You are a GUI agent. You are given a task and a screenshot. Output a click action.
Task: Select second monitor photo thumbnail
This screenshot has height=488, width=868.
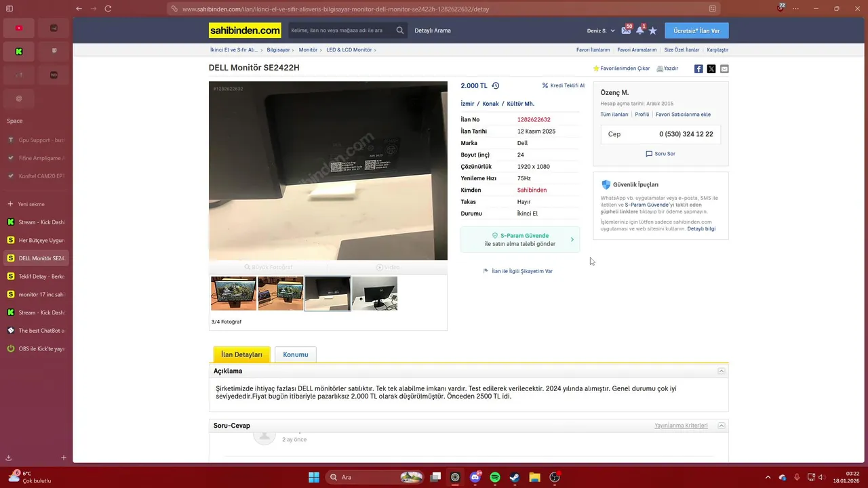pyautogui.click(x=281, y=293)
